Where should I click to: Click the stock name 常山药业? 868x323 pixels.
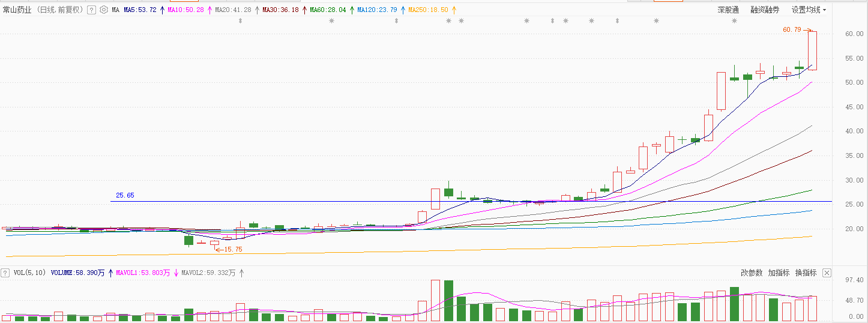(x=17, y=10)
